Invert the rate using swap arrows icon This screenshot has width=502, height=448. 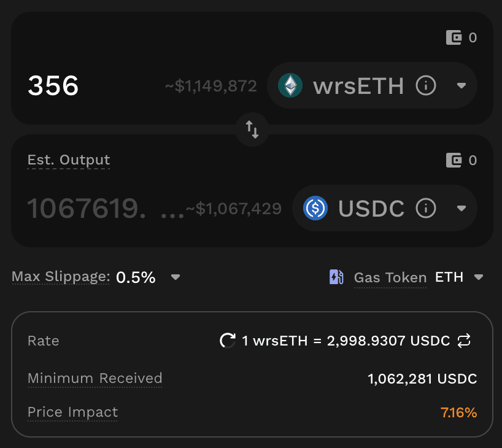click(x=464, y=341)
